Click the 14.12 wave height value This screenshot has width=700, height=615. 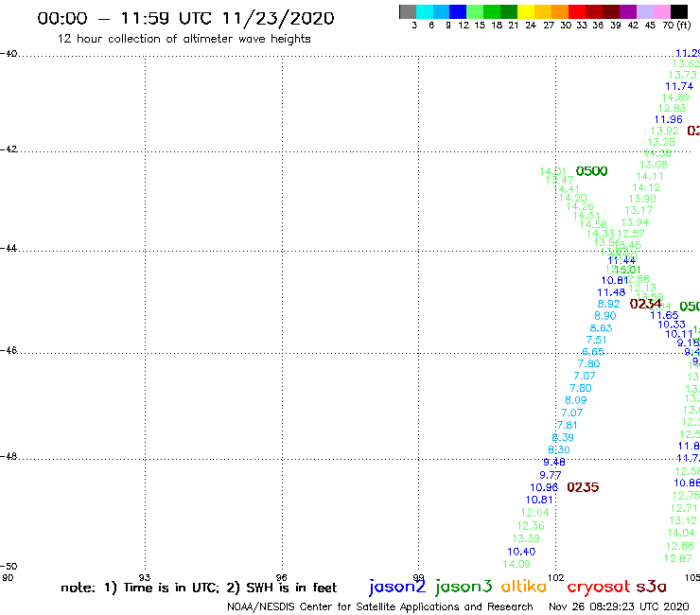pos(645,187)
